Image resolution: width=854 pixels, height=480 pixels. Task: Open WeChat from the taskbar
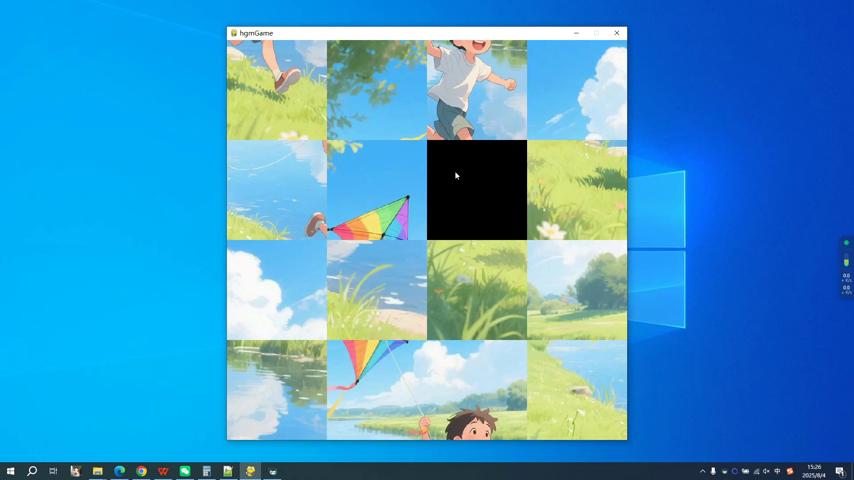(x=185, y=471)
